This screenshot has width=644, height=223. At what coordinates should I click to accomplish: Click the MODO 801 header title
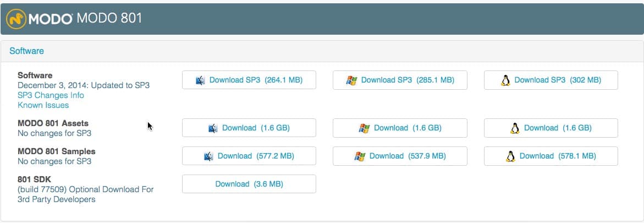pos(109,18)
